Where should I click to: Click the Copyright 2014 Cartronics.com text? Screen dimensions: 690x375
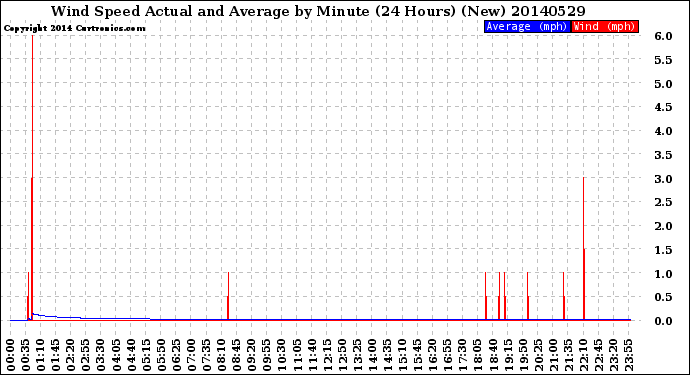click(x=74, y=29)
